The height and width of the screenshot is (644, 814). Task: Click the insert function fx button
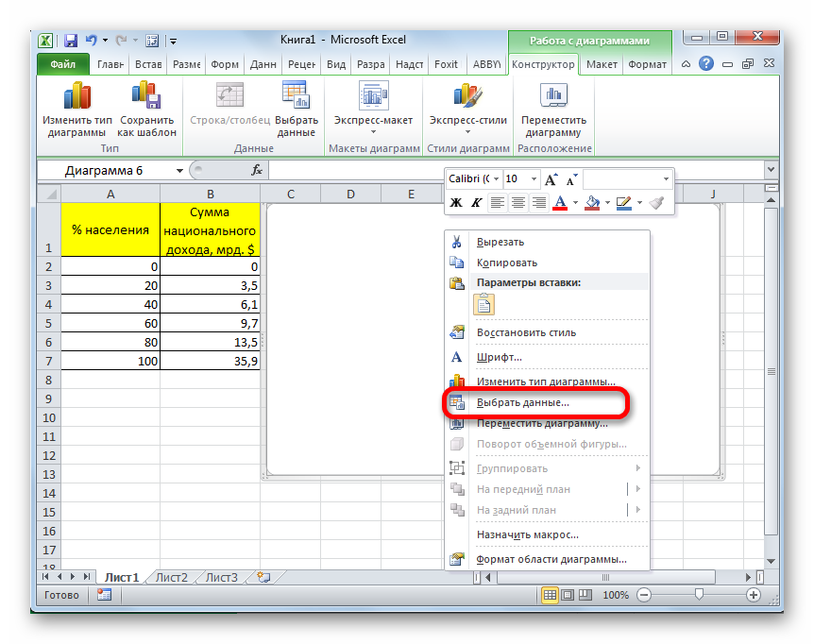pos(257,170)
